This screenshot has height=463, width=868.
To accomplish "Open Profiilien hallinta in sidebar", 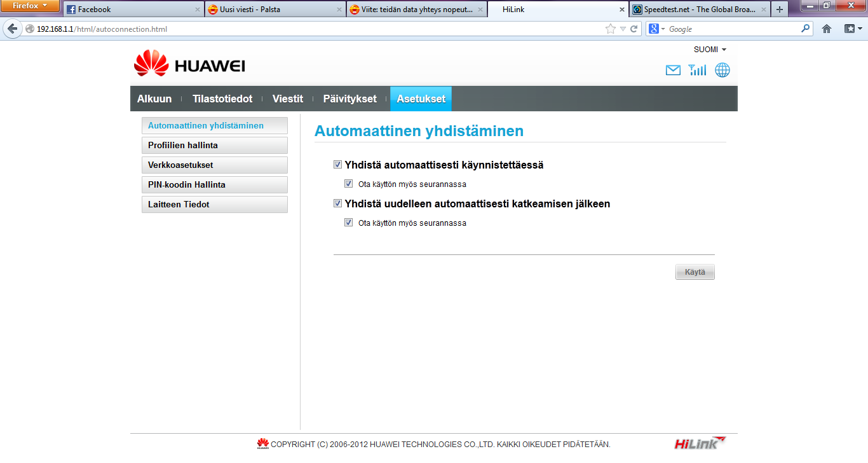I will coord(215,145).
